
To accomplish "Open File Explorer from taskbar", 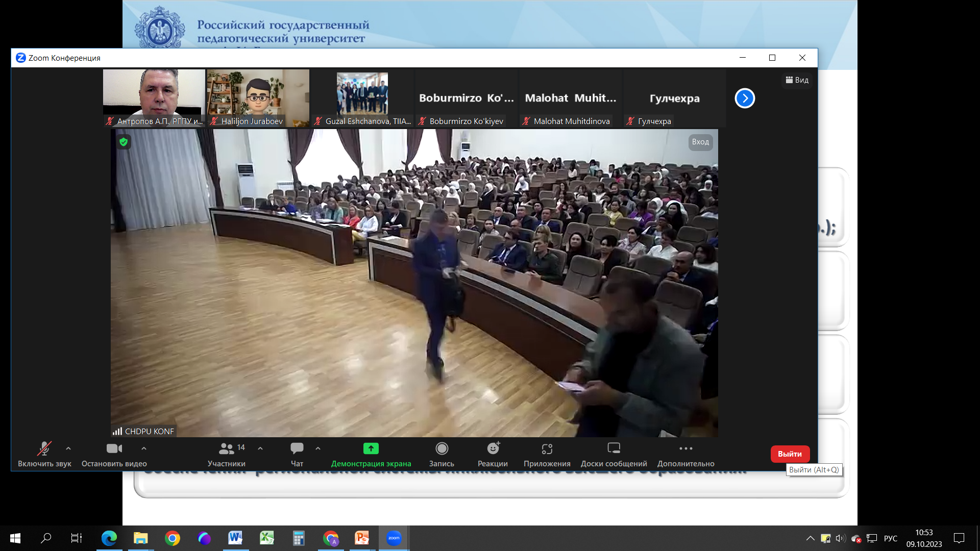I will pyautogui.click(x=141, y=538).
